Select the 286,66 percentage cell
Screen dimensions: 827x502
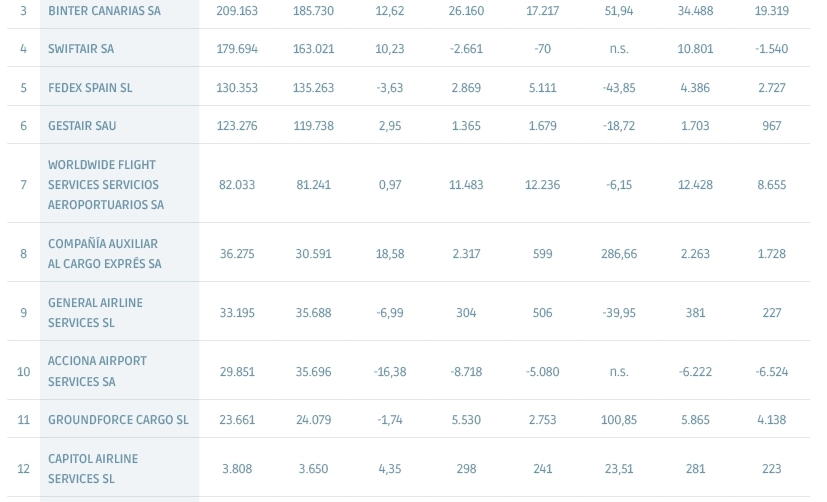click(x=619, y=254)
